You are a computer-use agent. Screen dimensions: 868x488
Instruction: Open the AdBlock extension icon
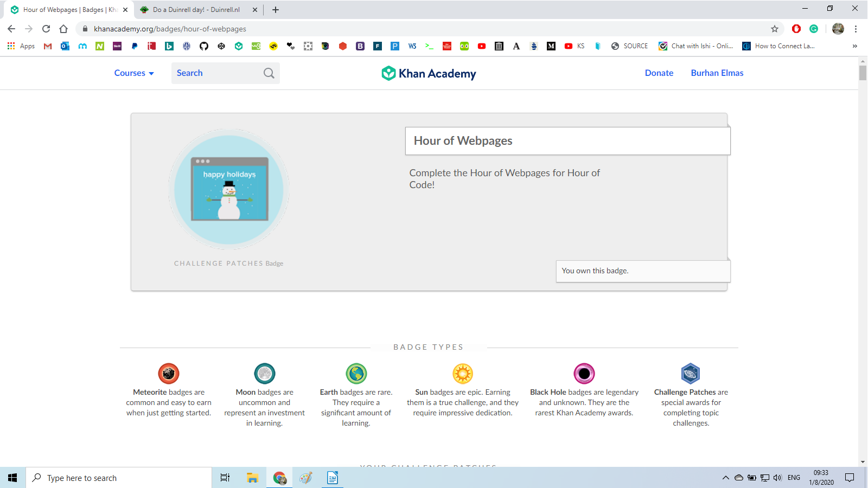(x=796, y=29)
